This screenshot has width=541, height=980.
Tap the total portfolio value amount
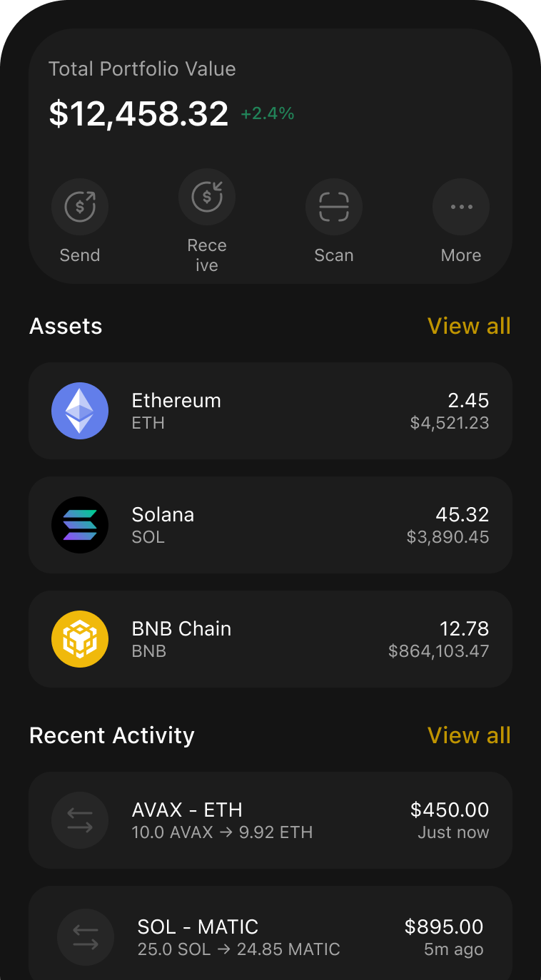pyautogui.click(x=138, y=114)
